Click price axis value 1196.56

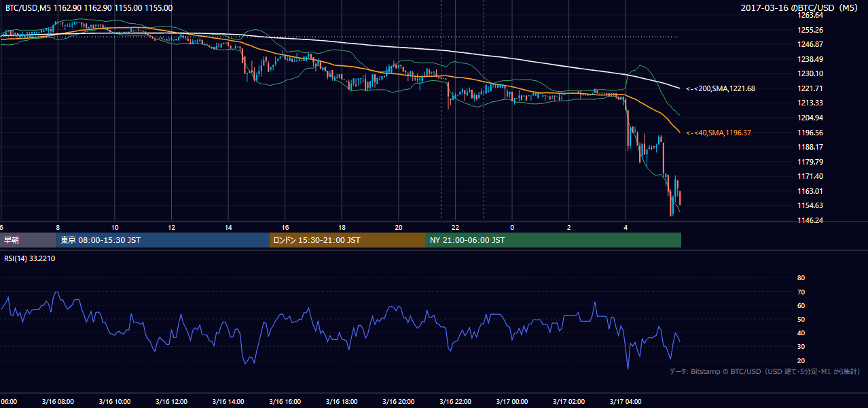coord(810,133)
